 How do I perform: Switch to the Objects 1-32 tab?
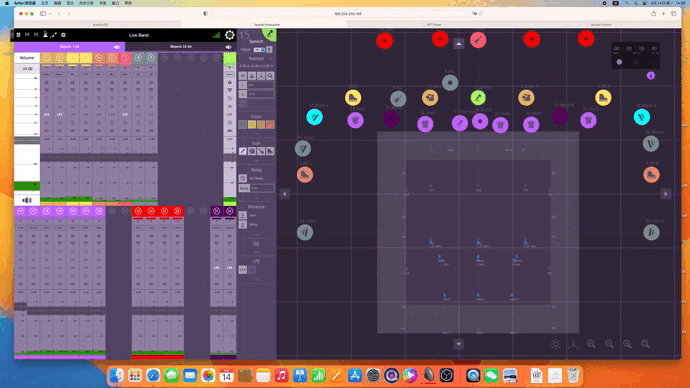click(x=70, y=47)
